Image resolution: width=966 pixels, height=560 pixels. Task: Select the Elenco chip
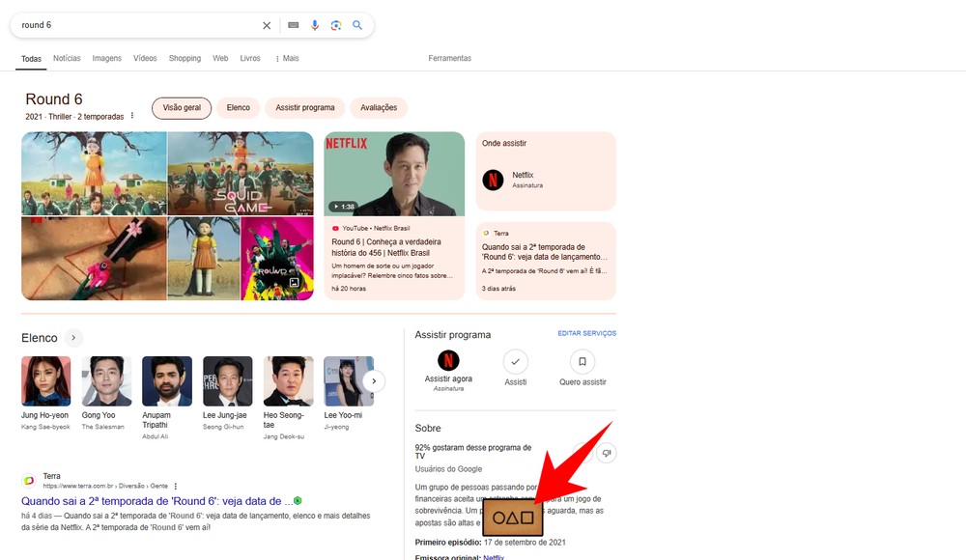[239, 108]
